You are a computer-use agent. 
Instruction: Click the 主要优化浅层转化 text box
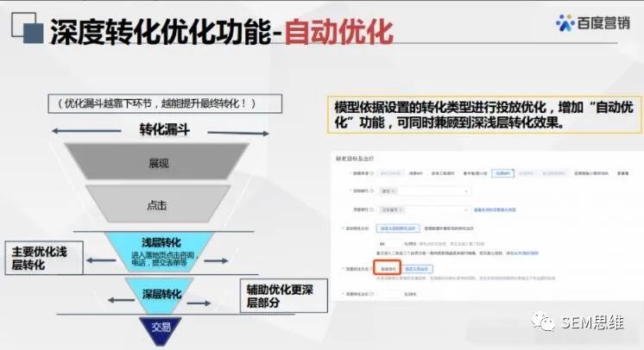tap(44, 258)
